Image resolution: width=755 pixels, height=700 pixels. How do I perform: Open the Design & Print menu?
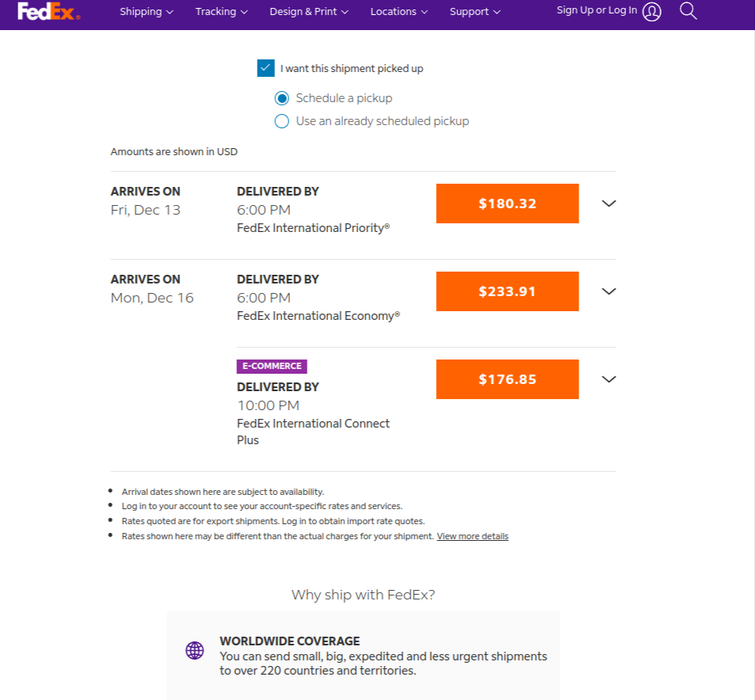click(309, 12)
